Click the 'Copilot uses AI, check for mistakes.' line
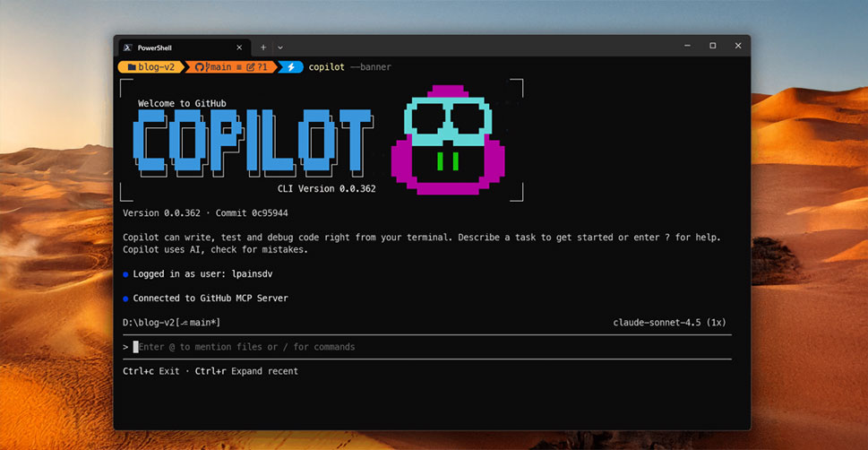The height and width of the screenshot is (450, 868). [215, 250]
